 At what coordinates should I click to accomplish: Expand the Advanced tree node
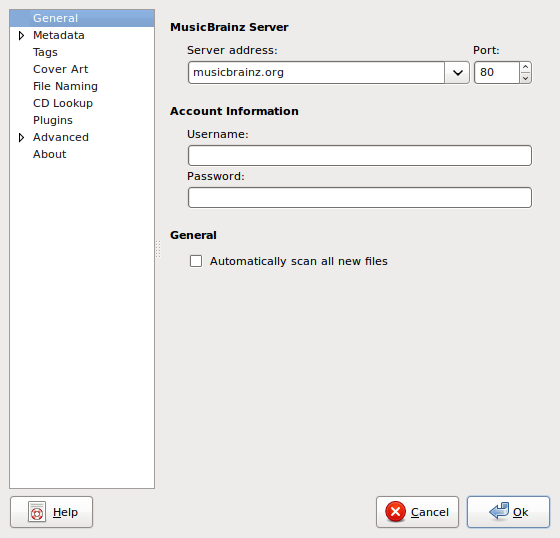click(21, 138)
